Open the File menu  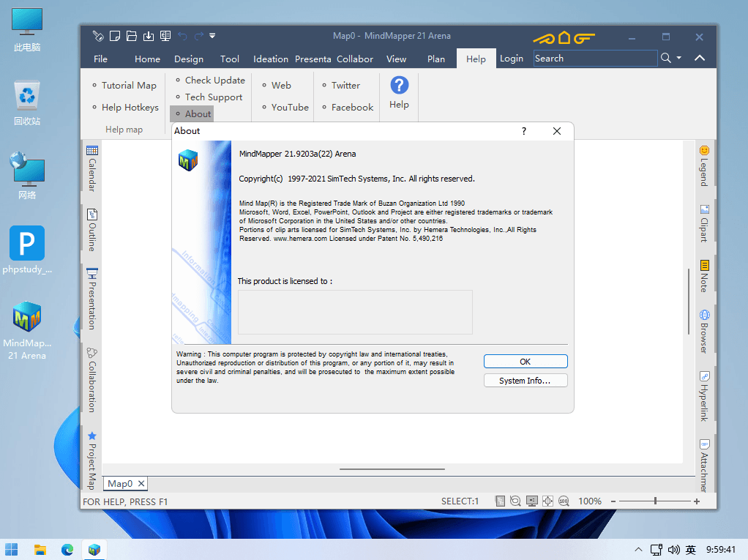pos(101,59)
